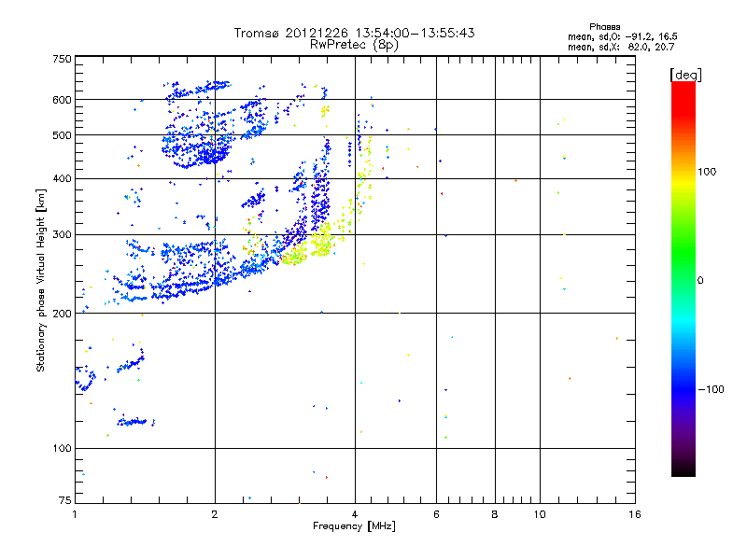Screen dimensions: 747x560
Task: Click the 'Phases' header text
Action: click(x=604, y=27)
